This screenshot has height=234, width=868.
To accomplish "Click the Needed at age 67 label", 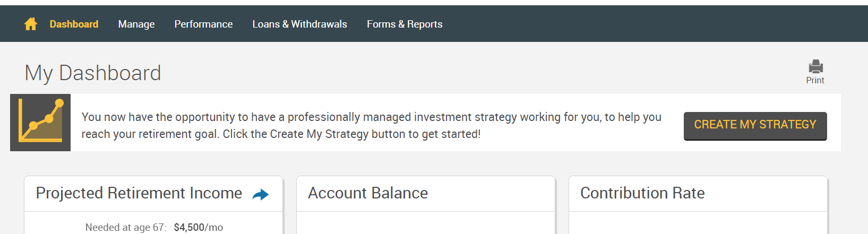I will [125, 227].
